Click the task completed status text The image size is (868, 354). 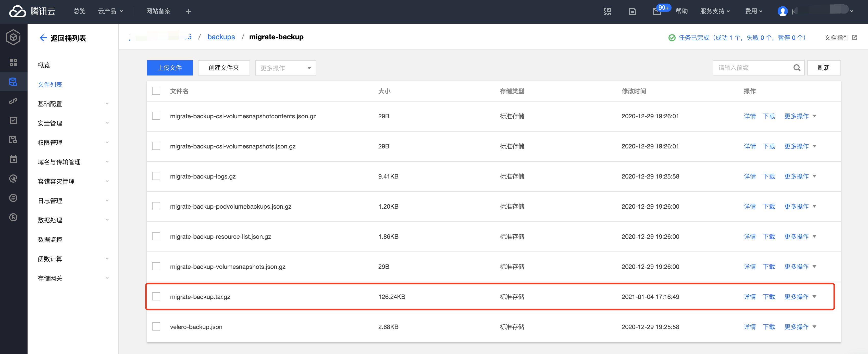[x=742, y=38]
